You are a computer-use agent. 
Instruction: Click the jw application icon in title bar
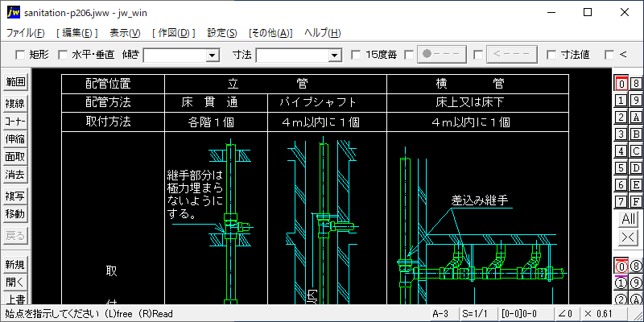coord(14,13)
